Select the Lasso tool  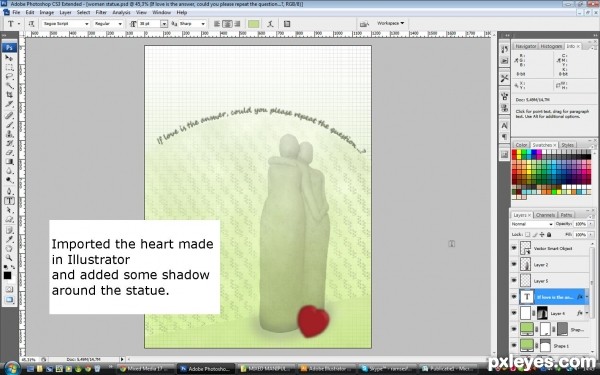[x=9, y=77]
